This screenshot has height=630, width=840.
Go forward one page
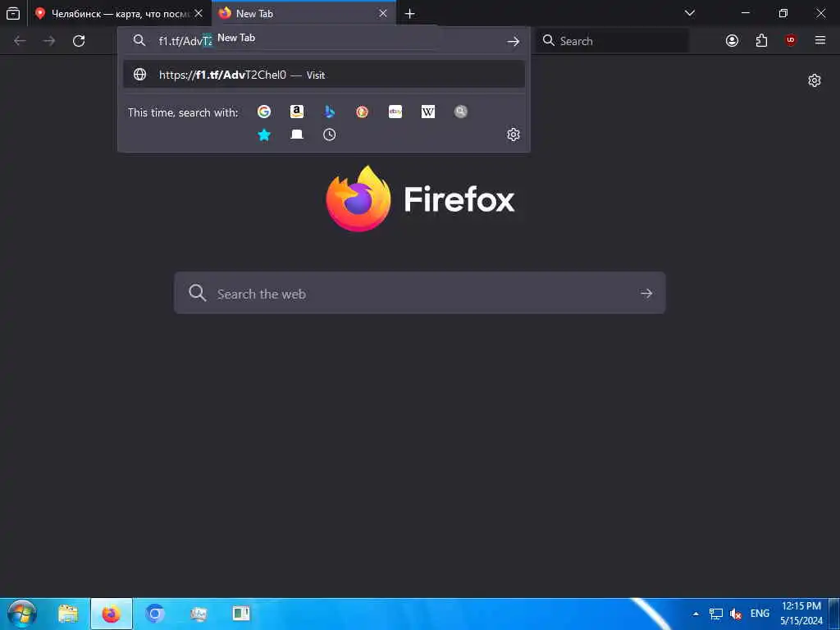point(49,41)
